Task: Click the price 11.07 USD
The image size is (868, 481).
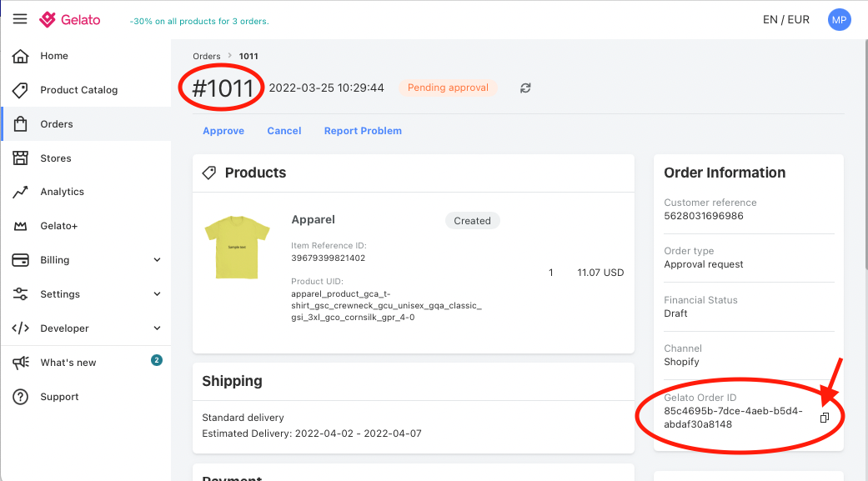Action: point(600,273)
